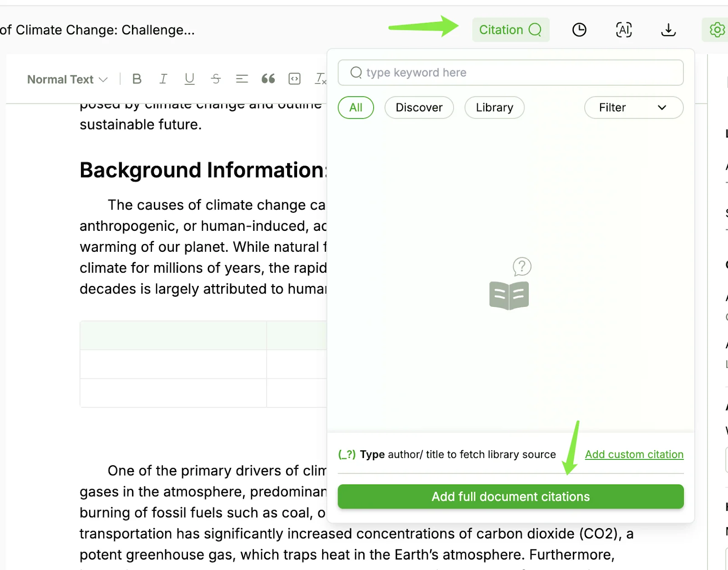Expand the Filter dropdown
Image resolution: width=728 pixels, height=570 pixels.
[x=634, y=107]
